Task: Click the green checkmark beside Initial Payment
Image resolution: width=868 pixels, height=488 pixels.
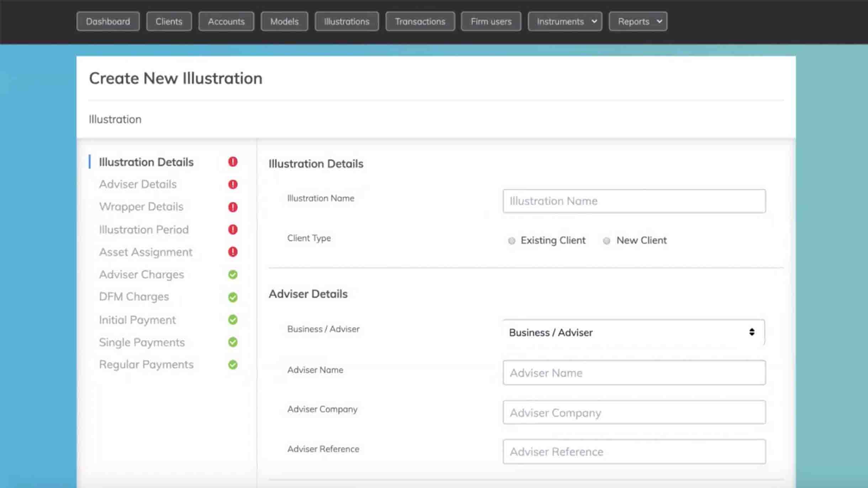Action: [233, 320]
